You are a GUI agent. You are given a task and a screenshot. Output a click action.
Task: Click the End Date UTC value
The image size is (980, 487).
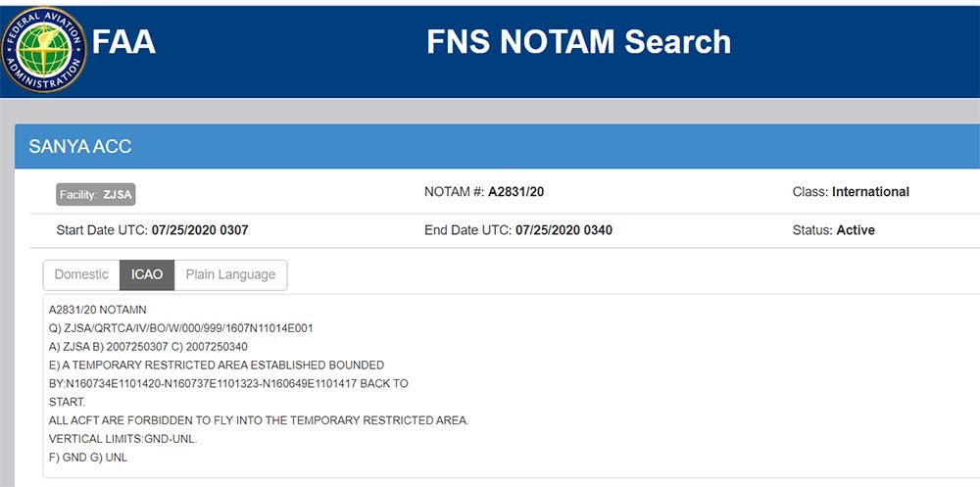[x=563, y=230]
